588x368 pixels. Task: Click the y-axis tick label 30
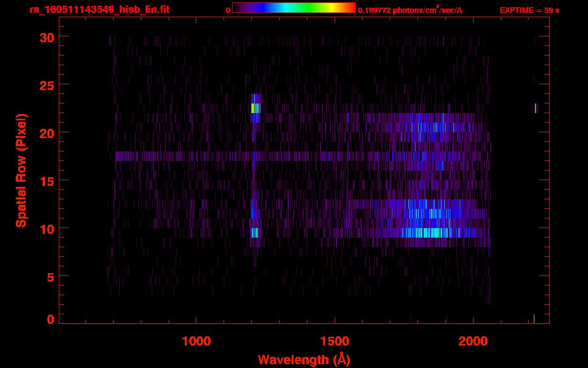pyautogui.click(x=46, y=37)
